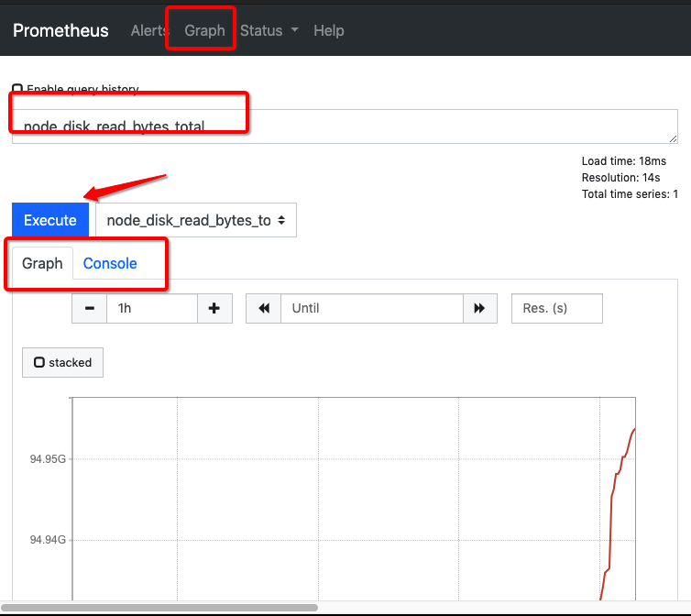
Task: Click the Res. (s) resolution field
Action: [x=557, y=308]
